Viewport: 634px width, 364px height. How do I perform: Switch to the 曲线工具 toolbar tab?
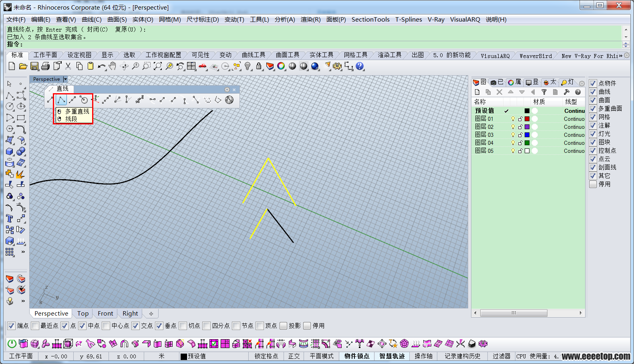pos(254,55)
